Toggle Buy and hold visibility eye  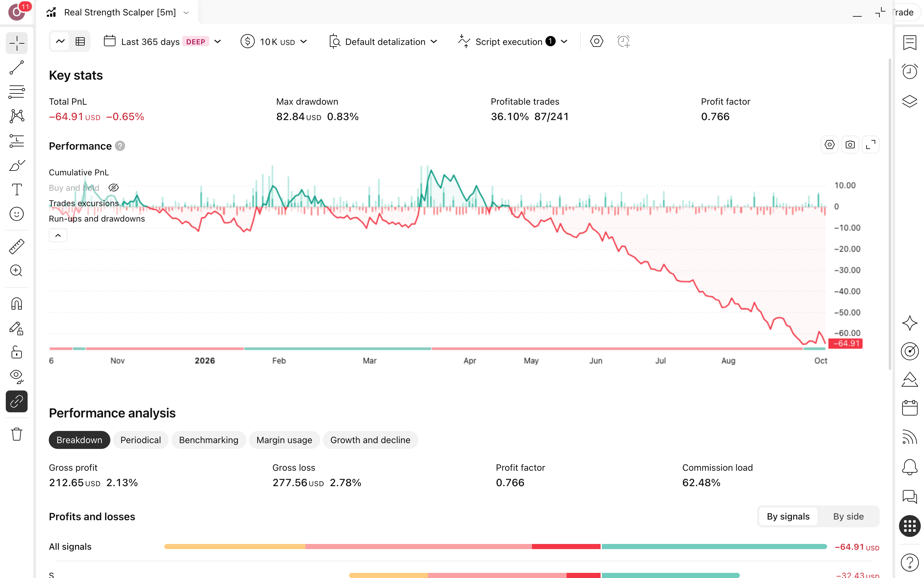click(x=113, y=188)
